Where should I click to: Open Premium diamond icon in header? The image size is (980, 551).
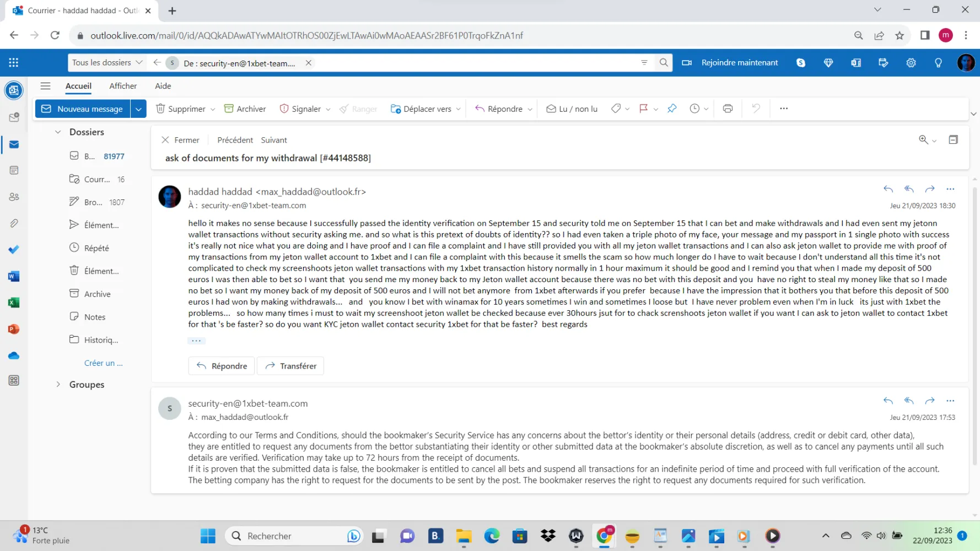coord(828,63)
